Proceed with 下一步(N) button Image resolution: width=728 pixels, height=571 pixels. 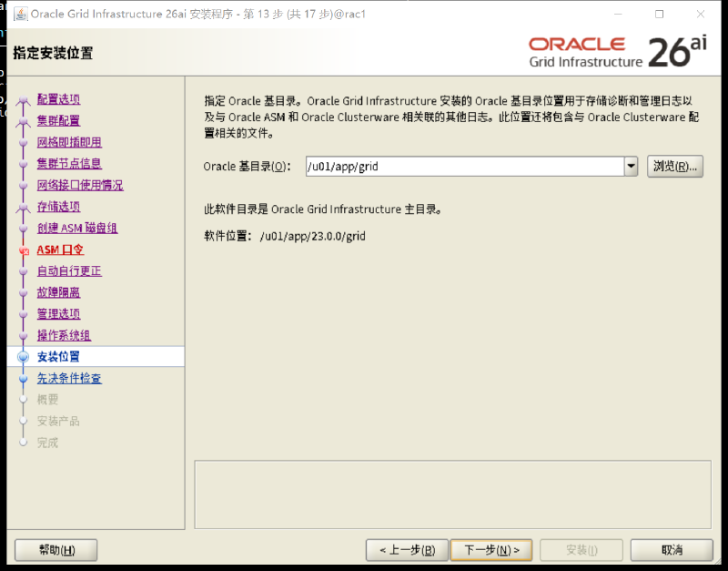click(491, 550)
